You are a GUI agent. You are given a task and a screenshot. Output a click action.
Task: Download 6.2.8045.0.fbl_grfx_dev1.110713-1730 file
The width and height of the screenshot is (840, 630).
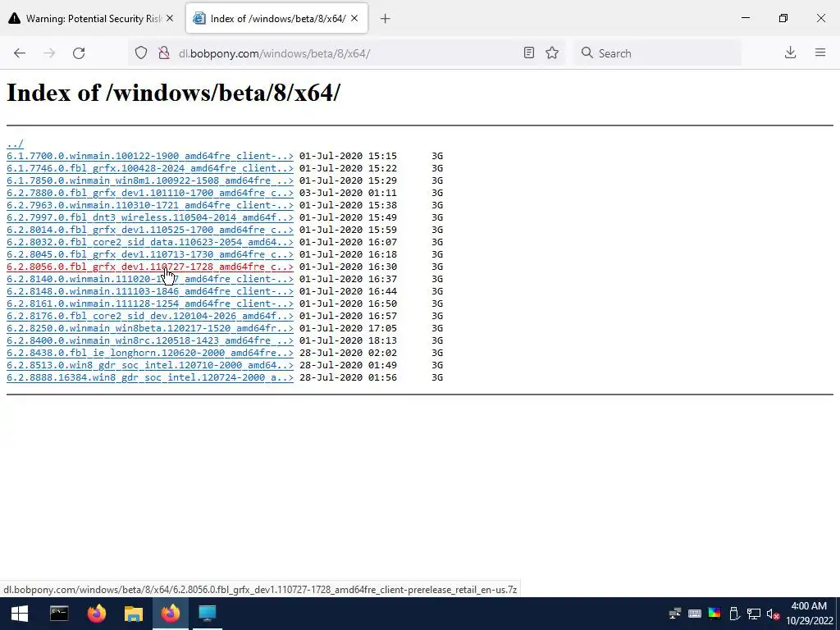pyautogui.click(x=150, y=254)
